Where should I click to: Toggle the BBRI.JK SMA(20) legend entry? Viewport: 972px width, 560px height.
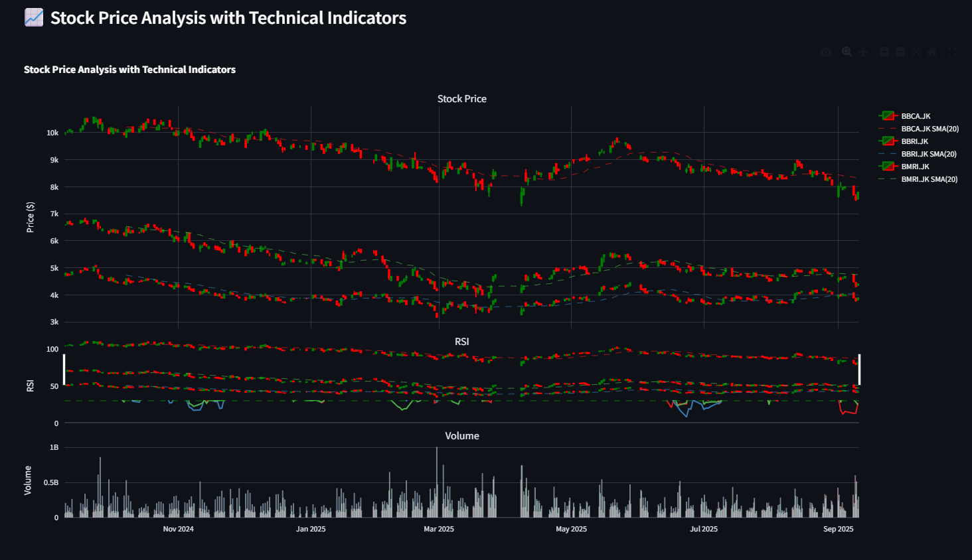(918, 154)
